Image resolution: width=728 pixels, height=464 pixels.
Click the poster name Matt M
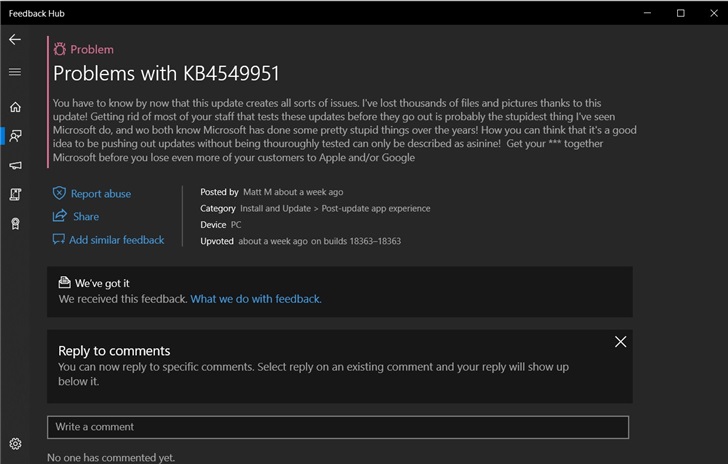[257, 192]
